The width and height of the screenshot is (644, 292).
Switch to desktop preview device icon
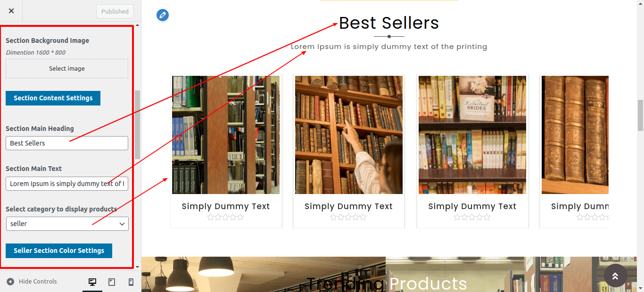(x=92, y=282)
